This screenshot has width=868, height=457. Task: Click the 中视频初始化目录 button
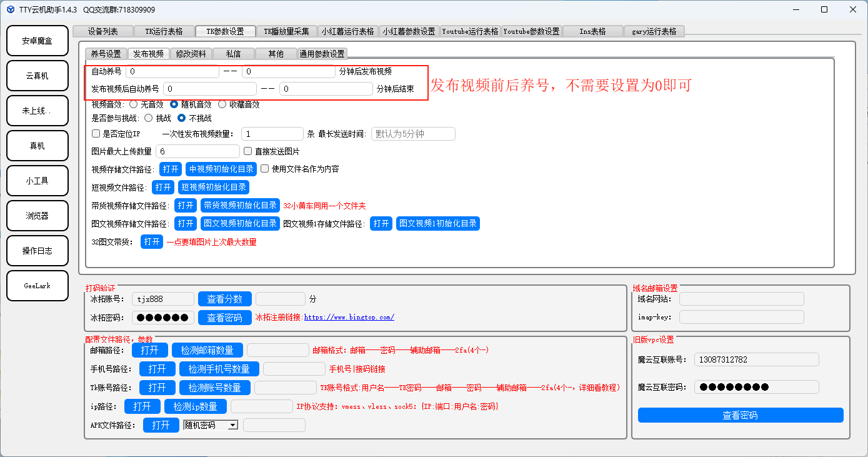pyautogui.click(x=221, y=169)
